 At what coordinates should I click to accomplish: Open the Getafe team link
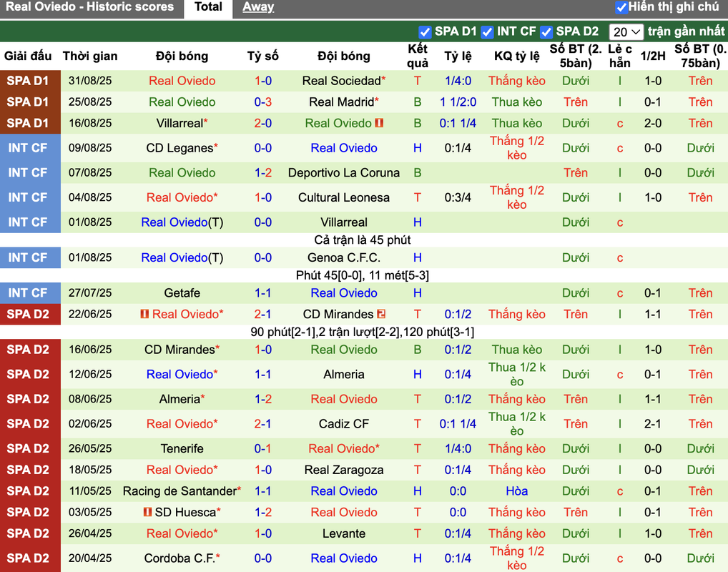point(182,293)
